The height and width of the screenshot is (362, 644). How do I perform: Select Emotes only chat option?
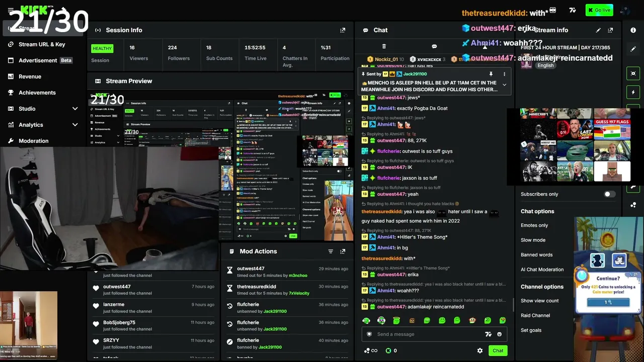pyautogui.click(x=534, y=225)
